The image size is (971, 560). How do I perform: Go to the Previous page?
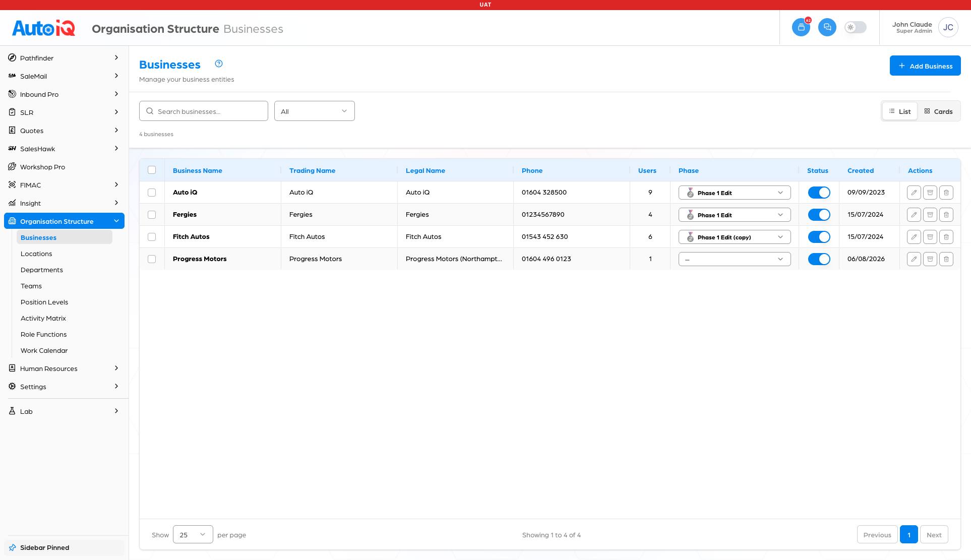(877, 535)
